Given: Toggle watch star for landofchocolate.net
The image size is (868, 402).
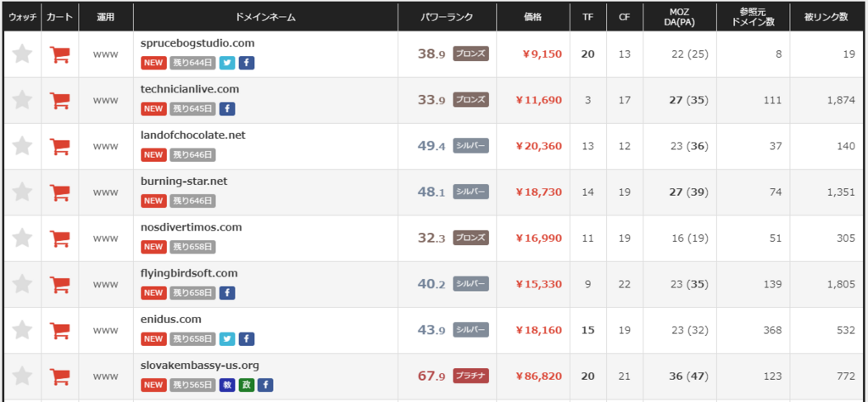Looking at the screenshot, I should click(x=22, y=146).
